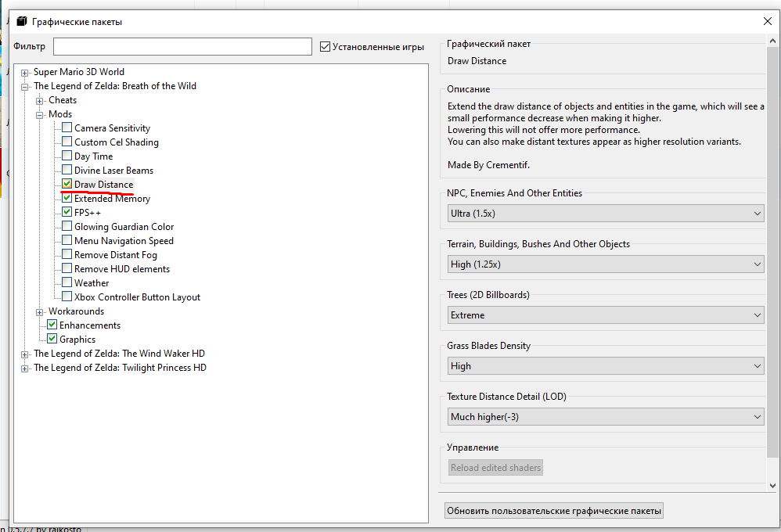Uncheck the Graphics pack checkbox

52,339
